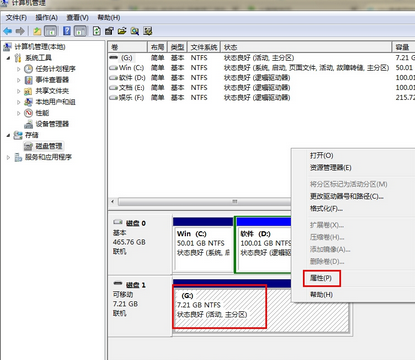Click the 系统工具 tools icon
This screenshot has height=360, width=415.
18,58
